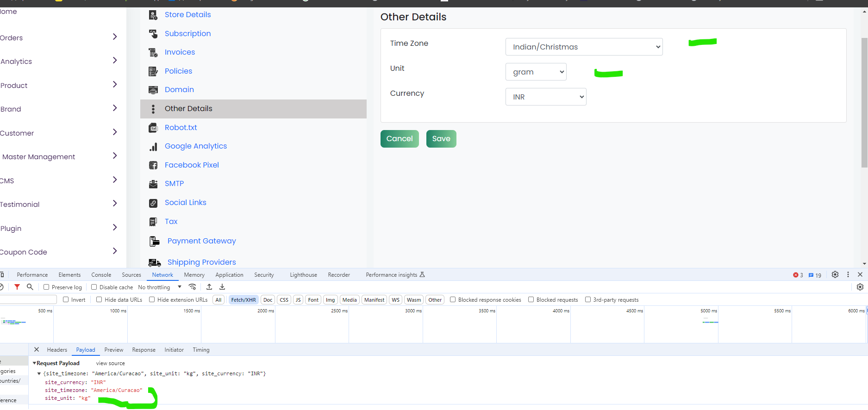
Task: Click the Store Details icon
Action: 153,15
